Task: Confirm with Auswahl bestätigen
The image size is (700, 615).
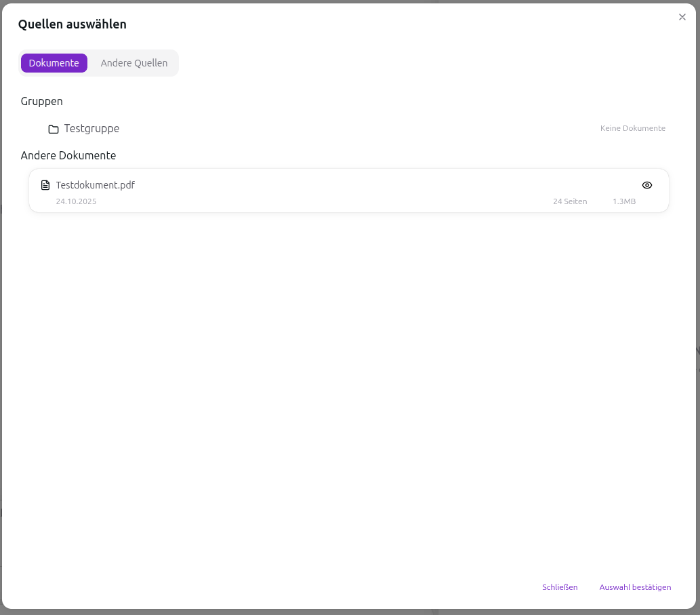Action: [635, 587]
